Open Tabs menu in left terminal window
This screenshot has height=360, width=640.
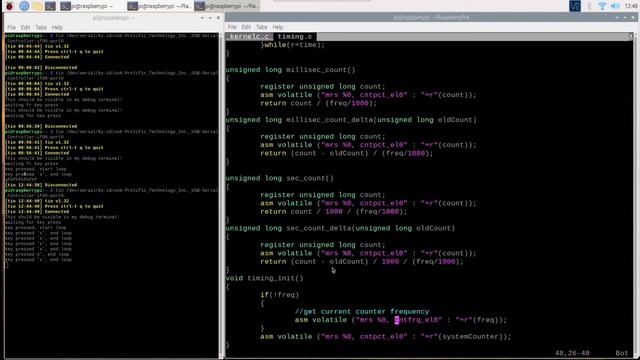pos(41,27)
